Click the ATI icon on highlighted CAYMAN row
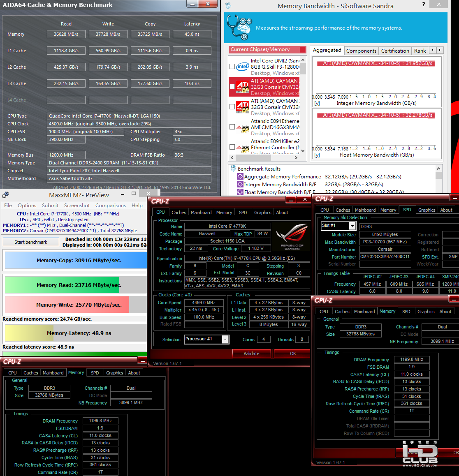 [x=243, y=87]
